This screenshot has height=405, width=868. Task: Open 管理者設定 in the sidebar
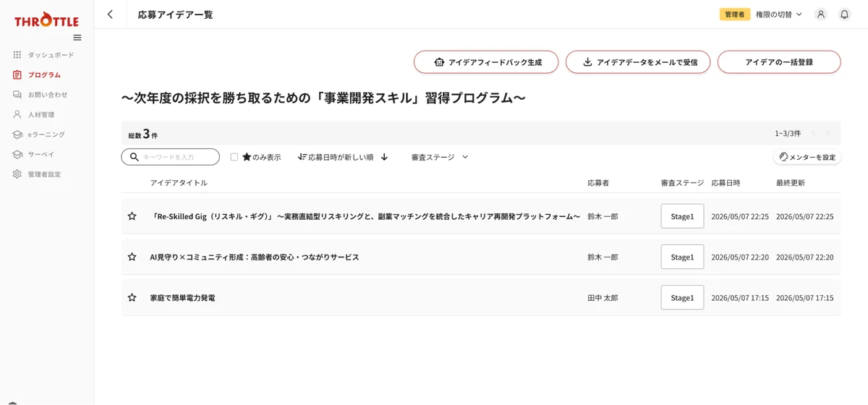[37, 174]
